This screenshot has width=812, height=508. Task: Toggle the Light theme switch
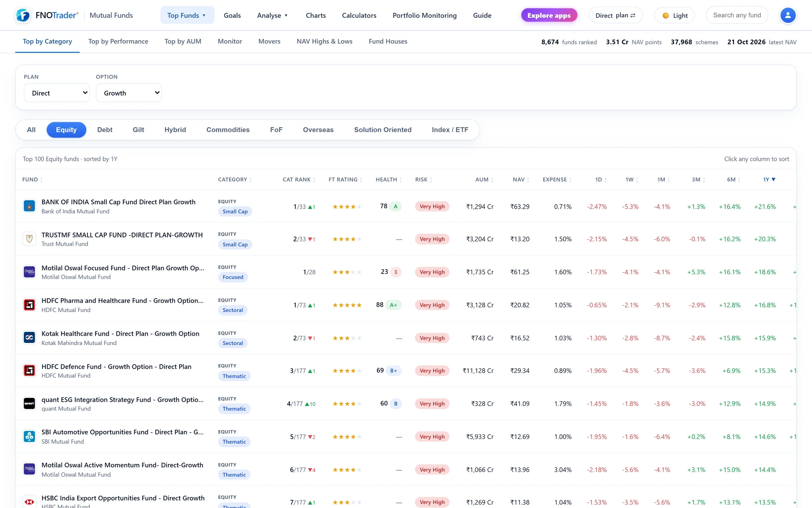click(675, 15)
